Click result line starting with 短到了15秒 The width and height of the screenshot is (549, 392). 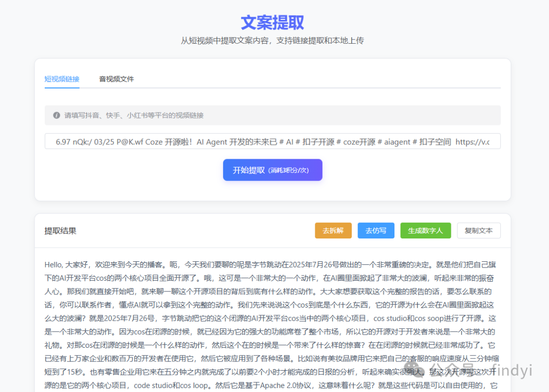tap(270, 372)
